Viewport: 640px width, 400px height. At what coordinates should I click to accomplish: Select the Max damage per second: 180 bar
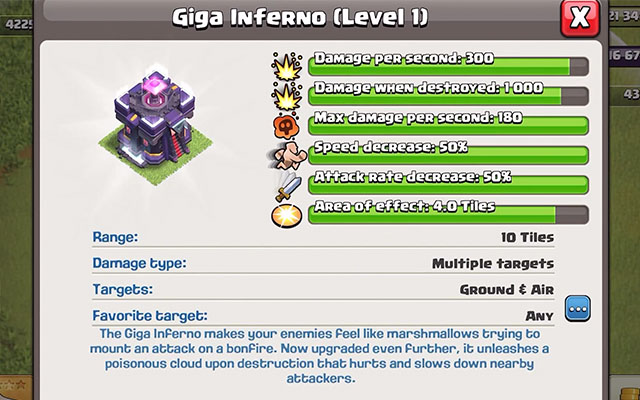448,126
